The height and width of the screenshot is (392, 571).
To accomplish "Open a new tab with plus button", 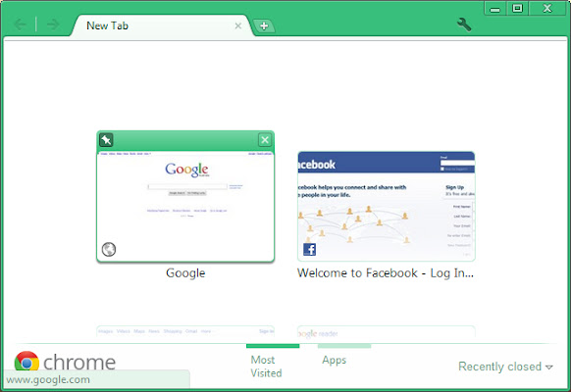I will coord(264,25).
